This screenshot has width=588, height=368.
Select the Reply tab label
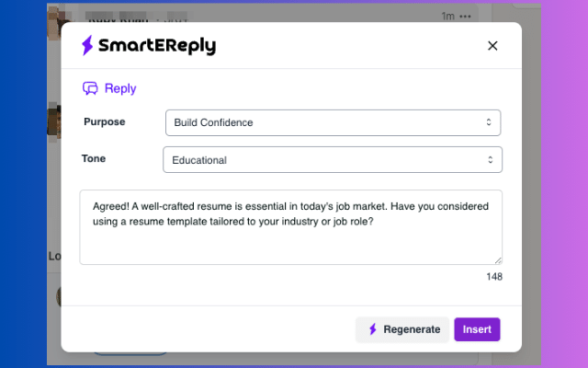[x=120, y=88]
